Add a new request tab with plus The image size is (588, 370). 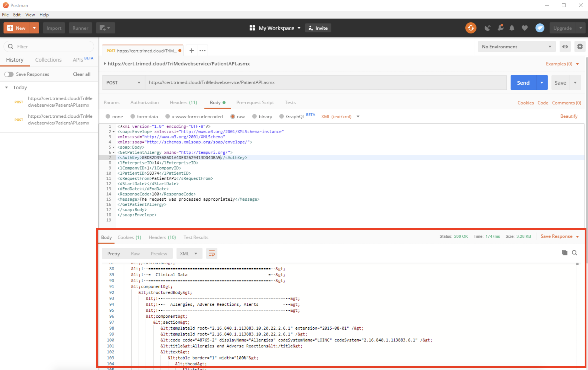pyautogui.click(x=192, y=51)
